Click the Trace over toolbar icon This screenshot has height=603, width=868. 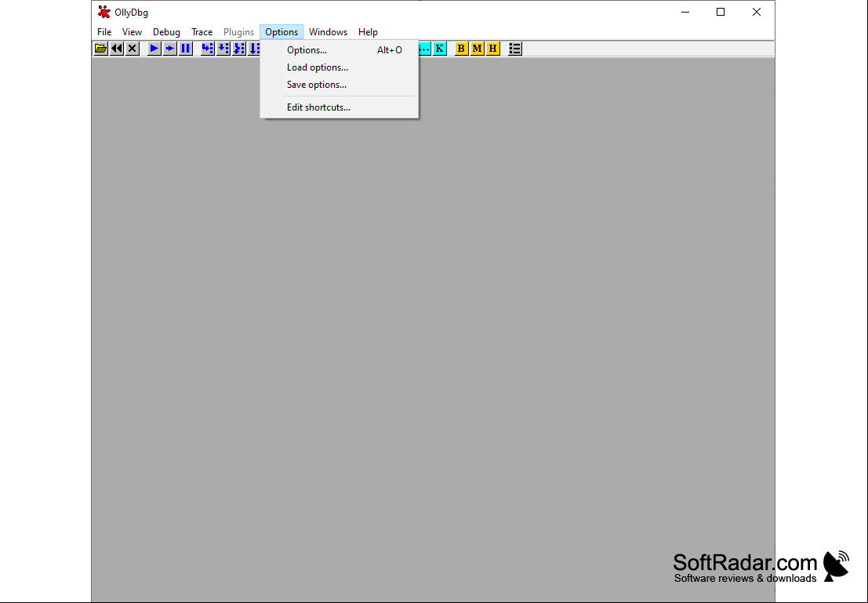[253, 49]
